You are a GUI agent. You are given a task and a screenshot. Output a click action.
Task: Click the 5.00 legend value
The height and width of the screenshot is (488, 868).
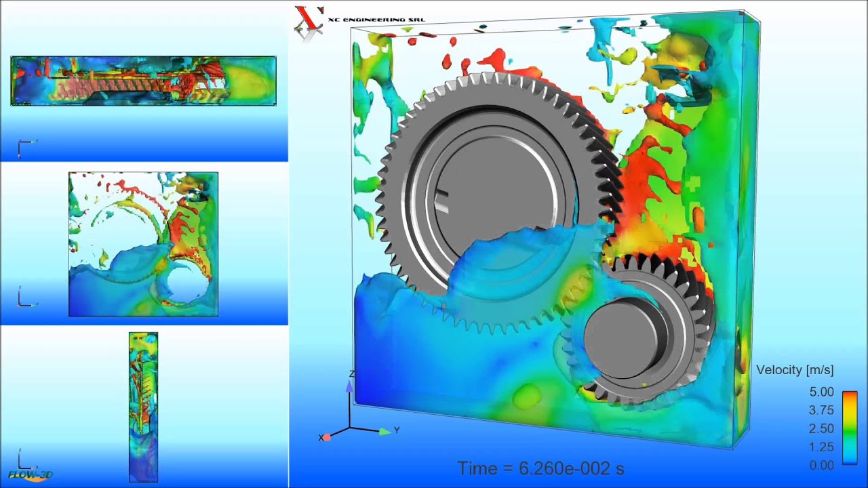click(821, 392)
